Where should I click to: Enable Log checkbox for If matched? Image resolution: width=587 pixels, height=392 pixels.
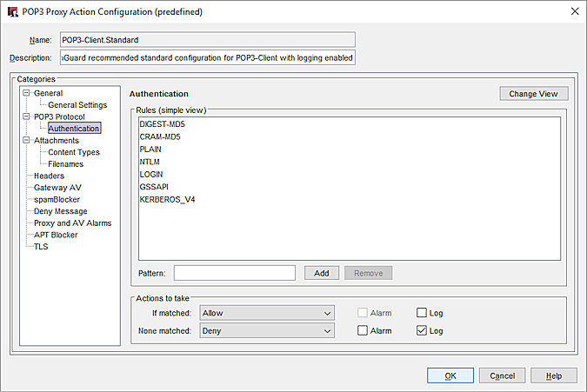coord(422,313)
